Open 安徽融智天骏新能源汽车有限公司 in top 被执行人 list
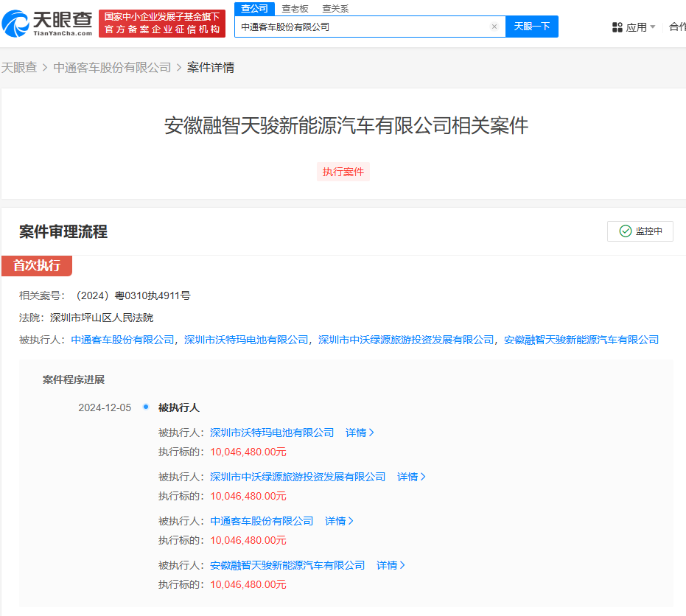This screenshot has height=616, width=686. 581,340
